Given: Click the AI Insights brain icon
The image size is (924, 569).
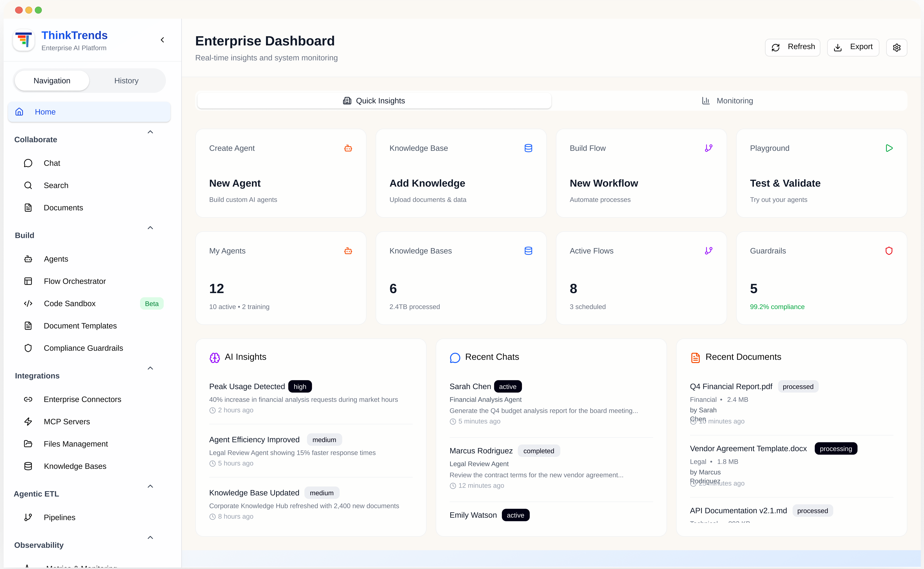Looking at the screenshot, I should pyautogui.click(x=215, y=357).
